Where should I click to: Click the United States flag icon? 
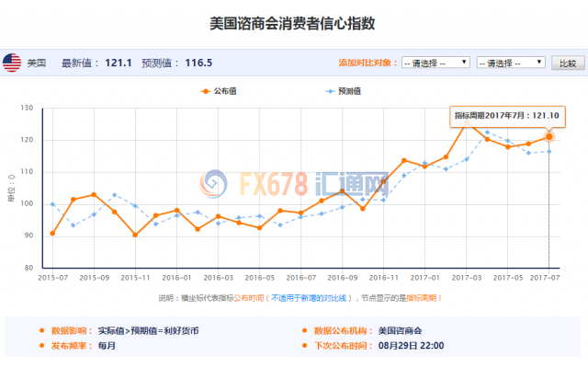click(12, 63)
